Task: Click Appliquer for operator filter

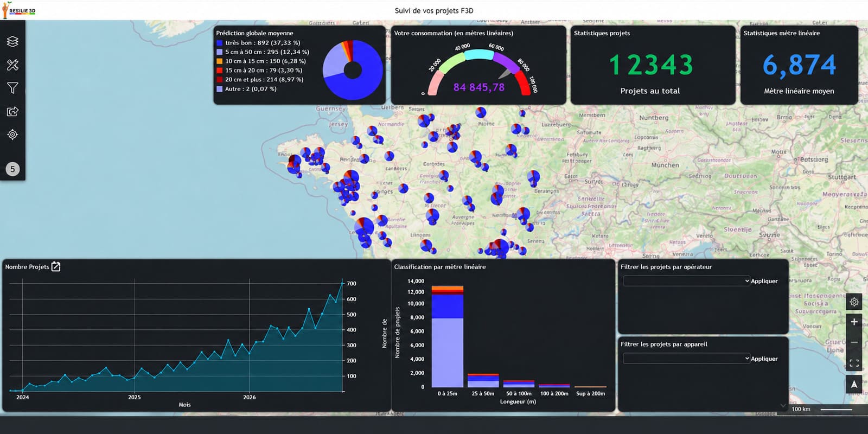Action: (764, 281)
